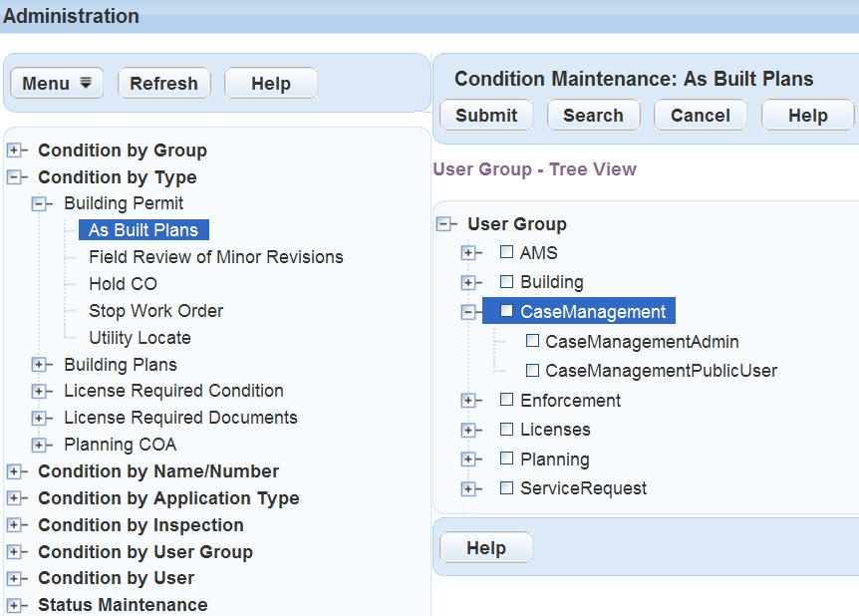Check the Building user group checkbox
The image size is (859, 616).
pyautogui.click(x=506, y=282)
